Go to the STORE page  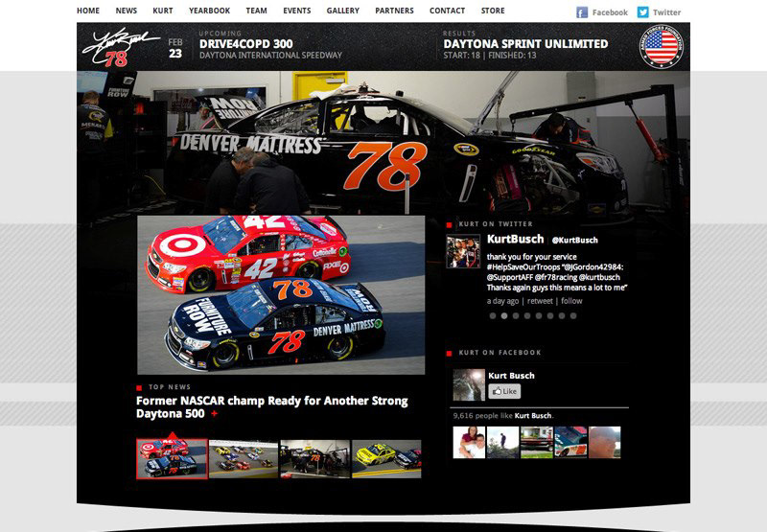click(x=493, y=11)
